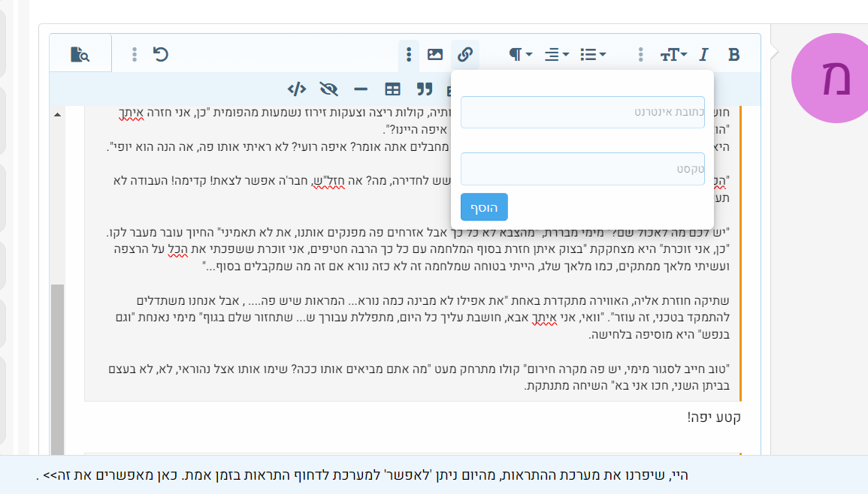Viewport: 868px width, 494px height.
Task: Click the quoted paragraph starting שתיקה חוזרת אליה
Action: (x=422, y=318)
